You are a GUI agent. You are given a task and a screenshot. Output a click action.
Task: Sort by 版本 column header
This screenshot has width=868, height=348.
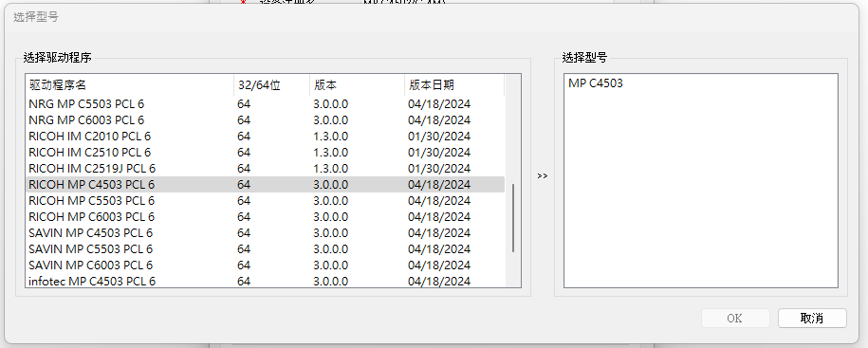click(357, 85)
